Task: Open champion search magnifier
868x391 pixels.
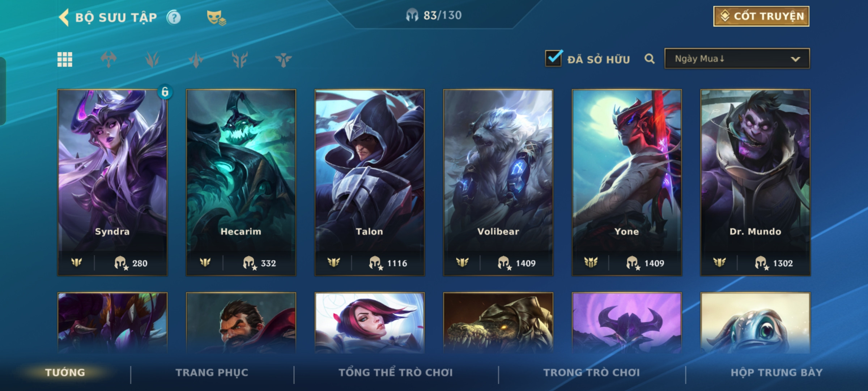Action: [x=650, y=59]
